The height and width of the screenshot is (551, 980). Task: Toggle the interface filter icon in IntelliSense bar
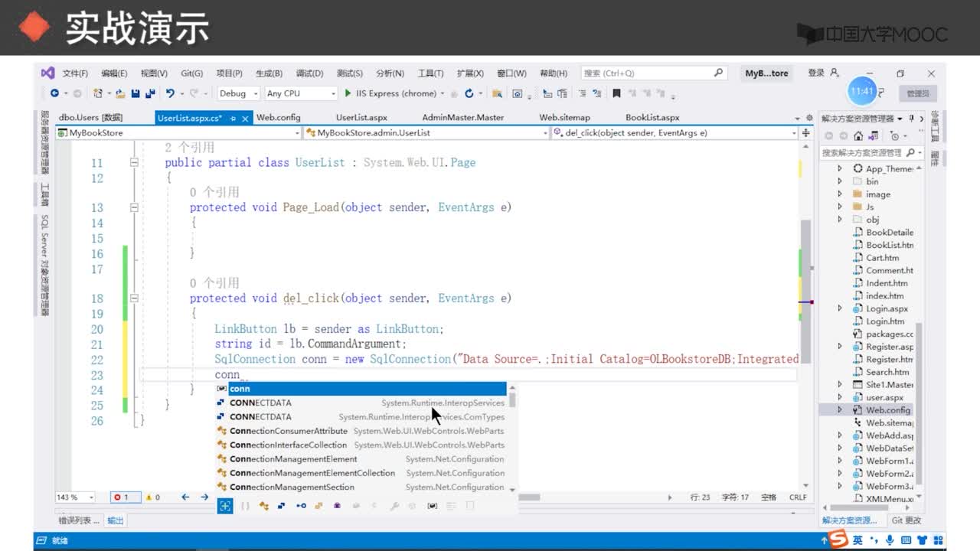coord(301,506)
